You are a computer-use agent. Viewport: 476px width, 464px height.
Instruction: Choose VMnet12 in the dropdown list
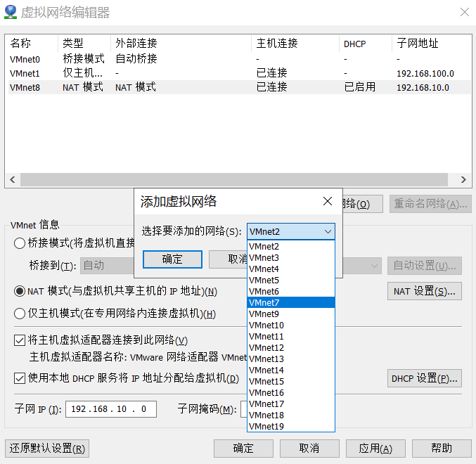coord(291,347)
